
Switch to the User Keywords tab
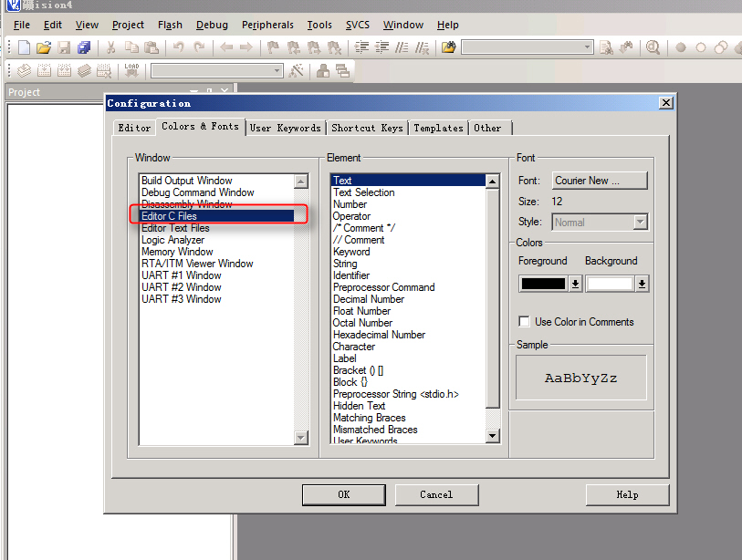pos(285,128)
